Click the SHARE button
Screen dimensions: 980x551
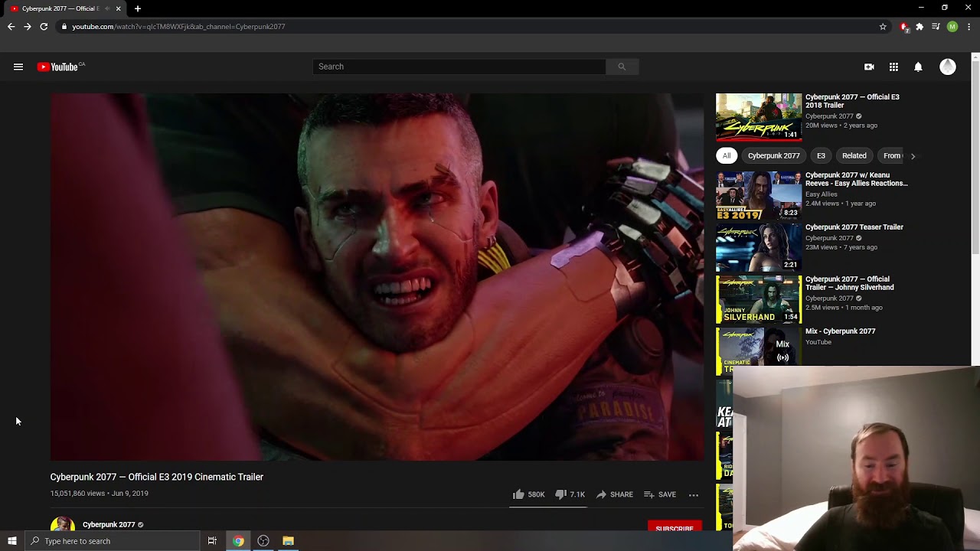click(615, 494)
